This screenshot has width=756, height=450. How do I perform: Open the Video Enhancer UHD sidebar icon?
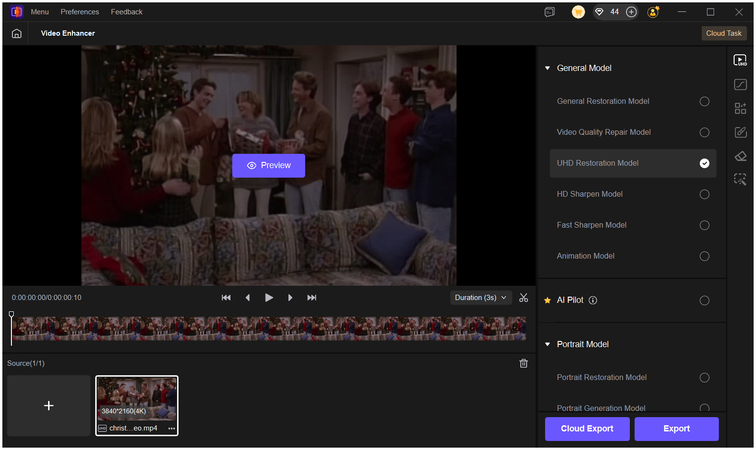(740, 60)
